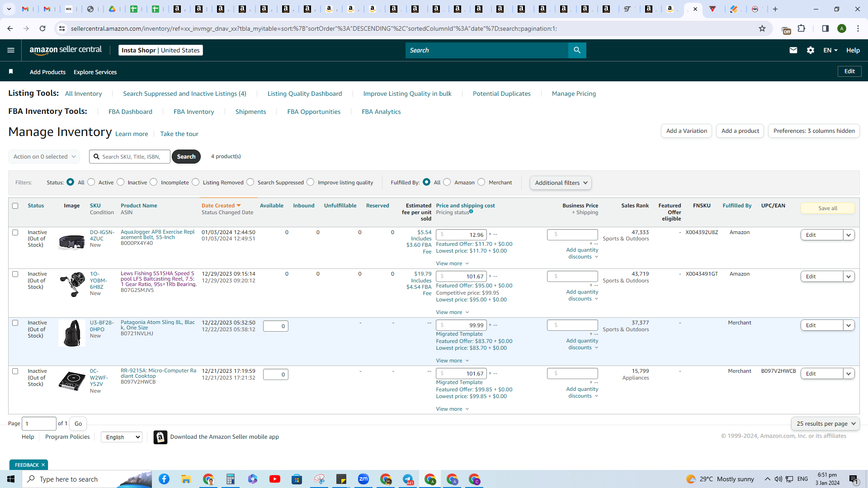The width and height of the screenshot is (868, 488).
Task: Open the EN language dropdown
Action: [830, 50]
